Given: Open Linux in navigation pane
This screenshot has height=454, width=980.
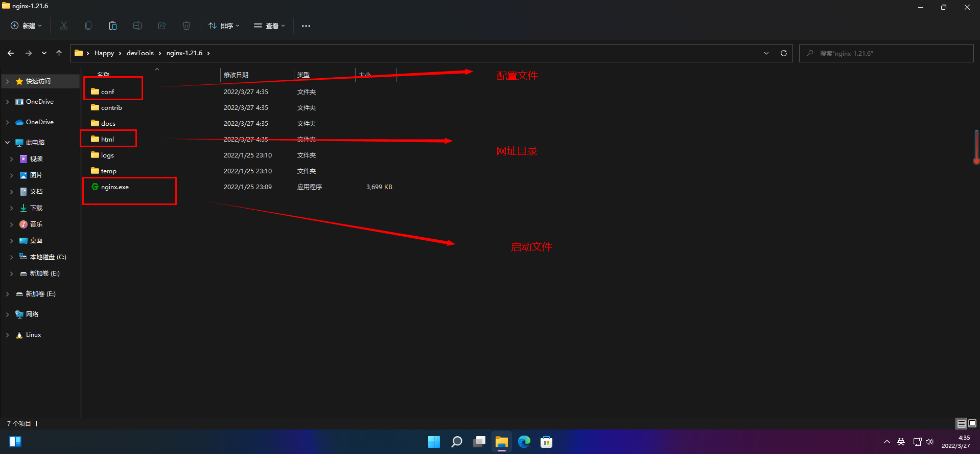Looking at the screenshot, I should (33, 335).
